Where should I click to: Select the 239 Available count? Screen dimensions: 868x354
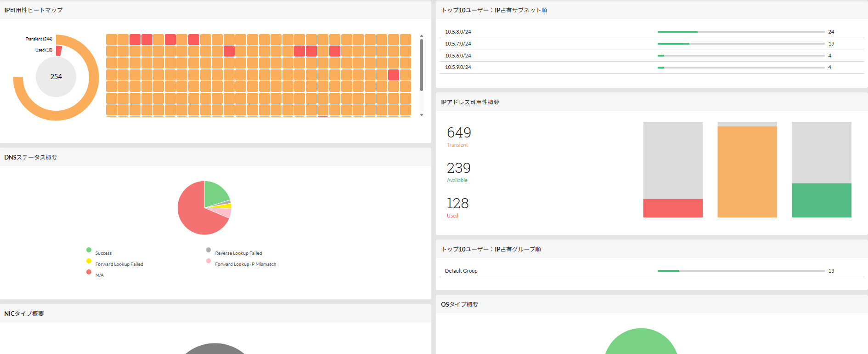pos(459,168)
